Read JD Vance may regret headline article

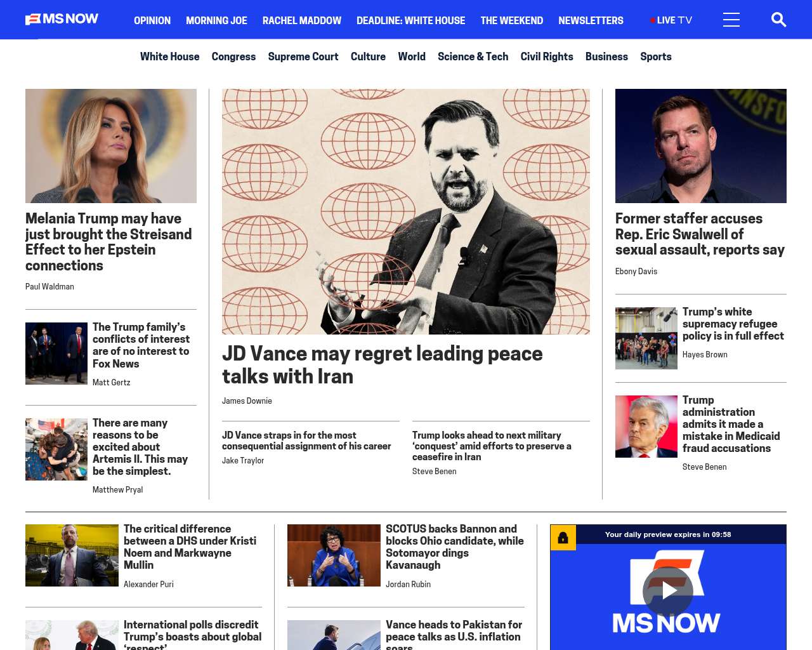[383, 364]
